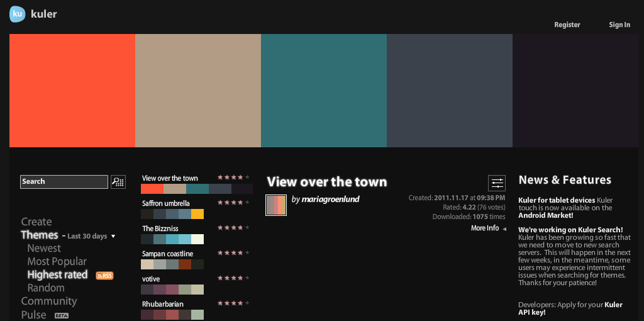The height and width of the screenshot is (321, 644).
Task: Click the Kuler for tablet devices headline
Action: (x=557, y=200)
